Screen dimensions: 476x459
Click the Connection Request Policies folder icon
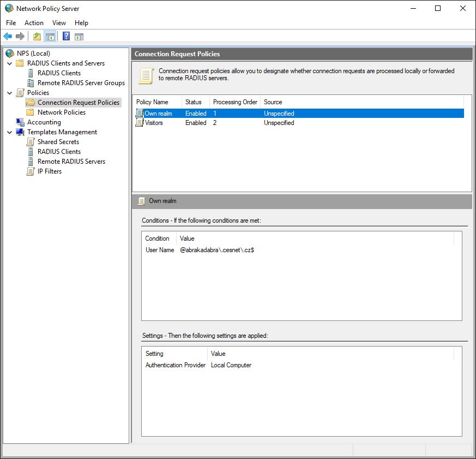31,103
